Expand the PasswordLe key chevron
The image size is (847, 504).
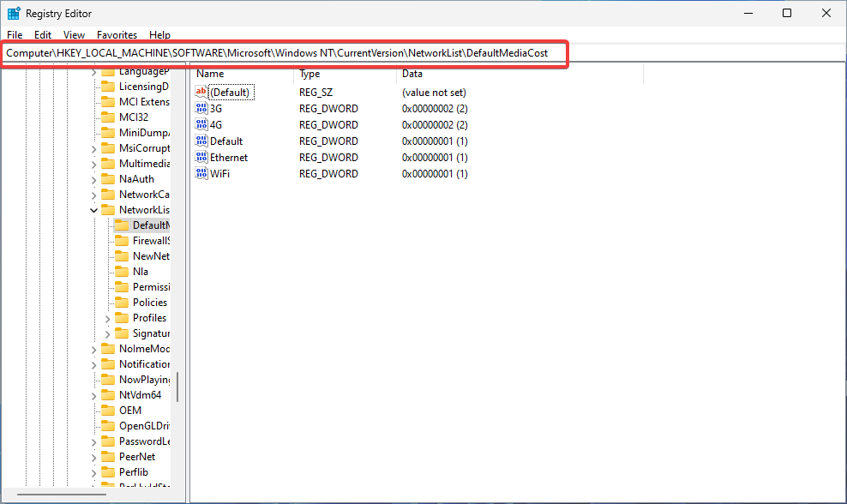pos(94,442)
